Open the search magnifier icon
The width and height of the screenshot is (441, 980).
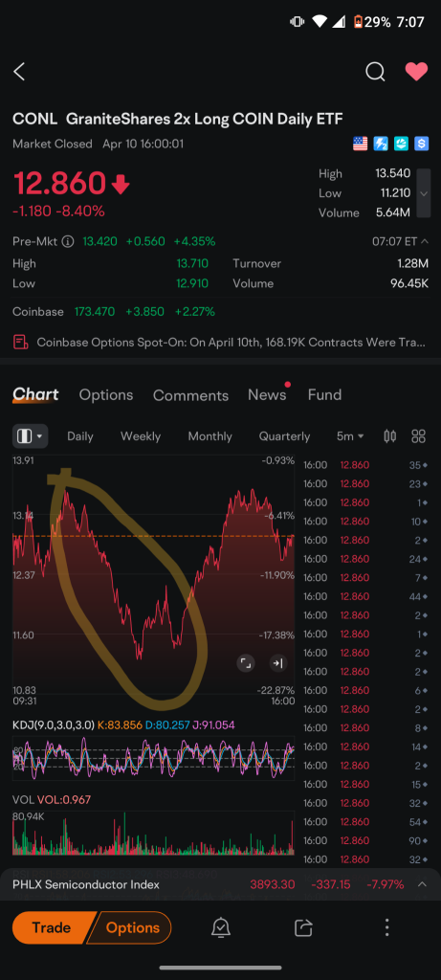coord(375,72)
